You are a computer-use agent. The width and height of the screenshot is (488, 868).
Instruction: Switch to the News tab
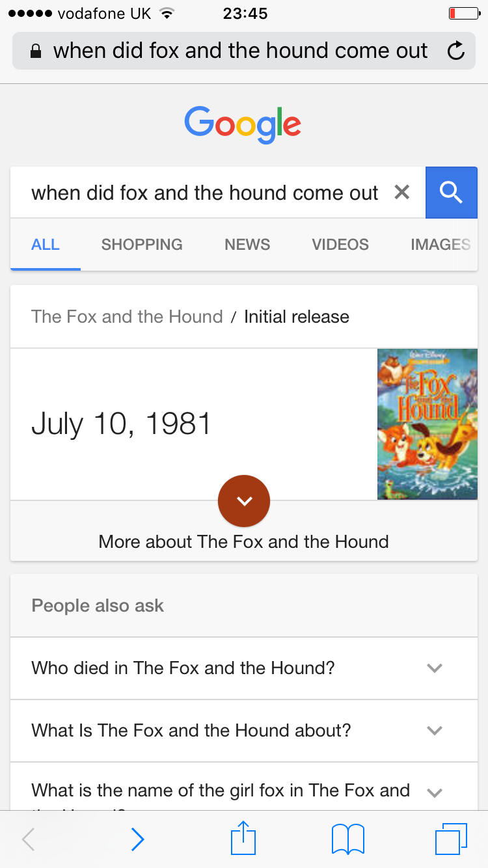(x=247, y=245)
